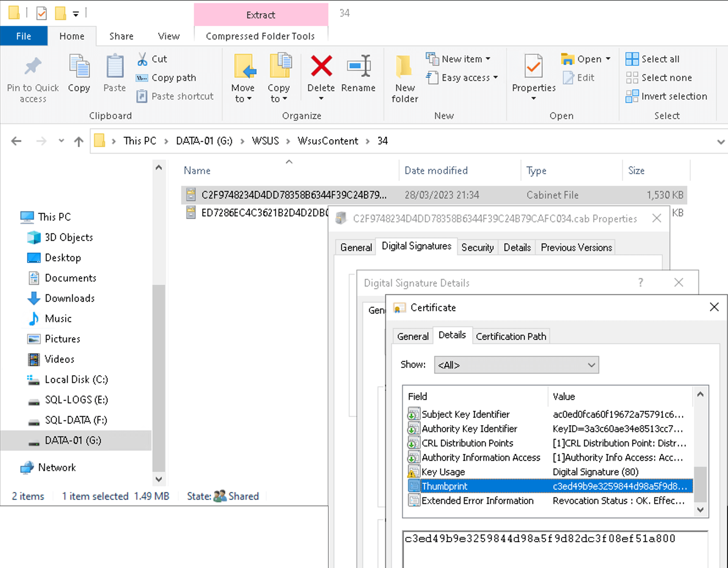Click the Extract contextual tab header
The width and height of the screenshot is (728, 568).
(x=261, y=15)
